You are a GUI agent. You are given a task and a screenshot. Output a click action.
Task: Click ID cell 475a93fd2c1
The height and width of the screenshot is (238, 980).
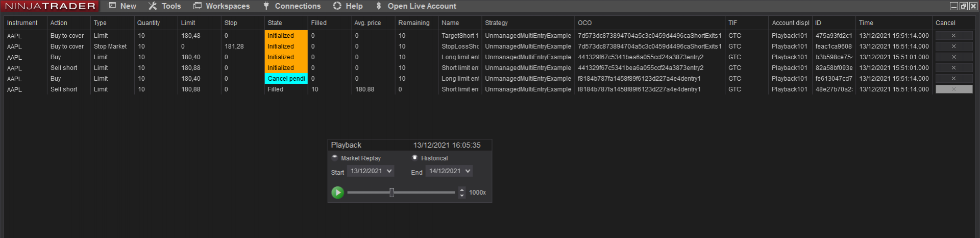tap(834, 36)
